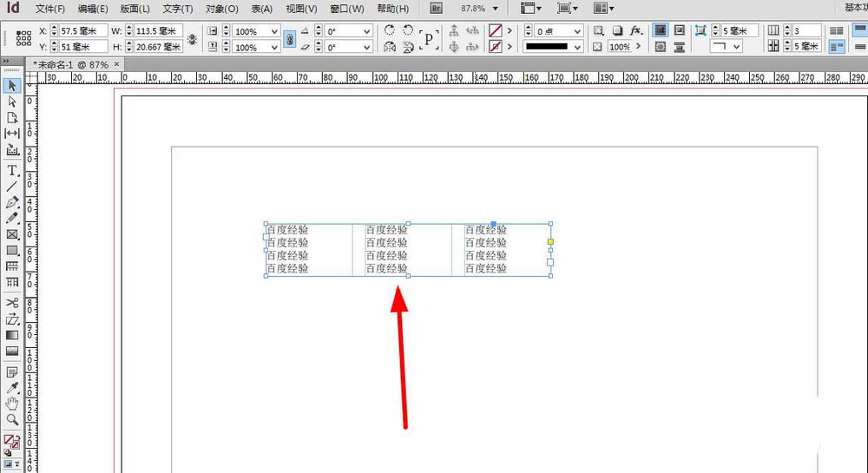This screenshot has height=473, width=868.
Task: Select the Gradient Swatch tool
Action: (12, 335)
